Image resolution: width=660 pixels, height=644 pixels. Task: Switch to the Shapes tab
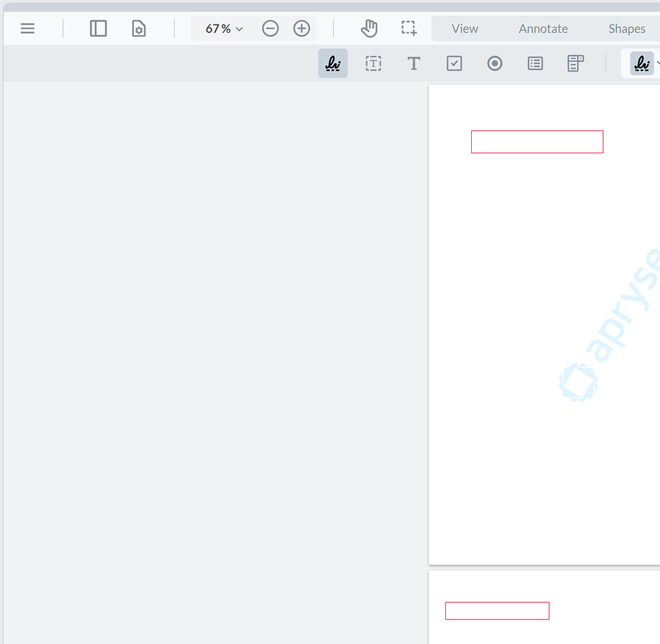pyautogui.click(x=626, y=28)
